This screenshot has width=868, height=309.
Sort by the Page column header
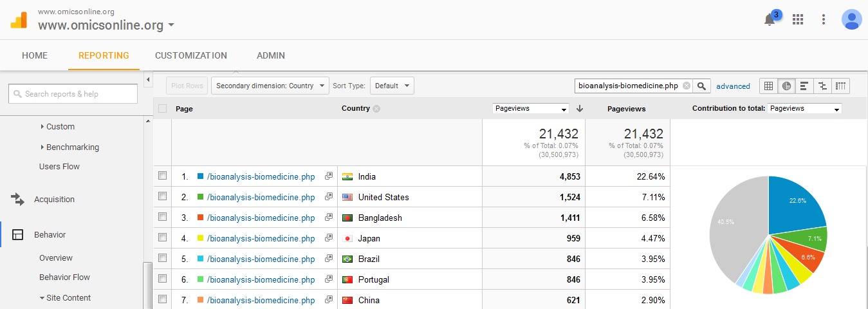click(x=184, y=109)
